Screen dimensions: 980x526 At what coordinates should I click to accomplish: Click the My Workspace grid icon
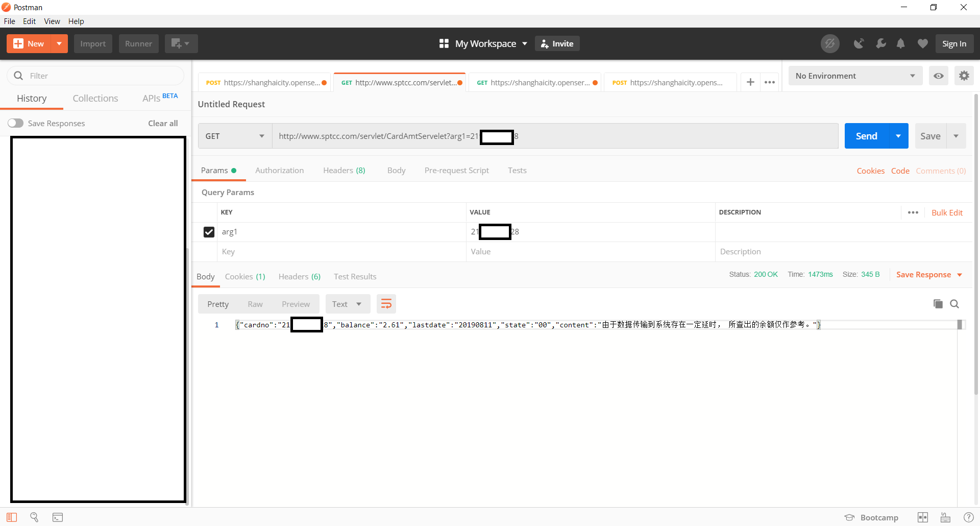[444, 44]
